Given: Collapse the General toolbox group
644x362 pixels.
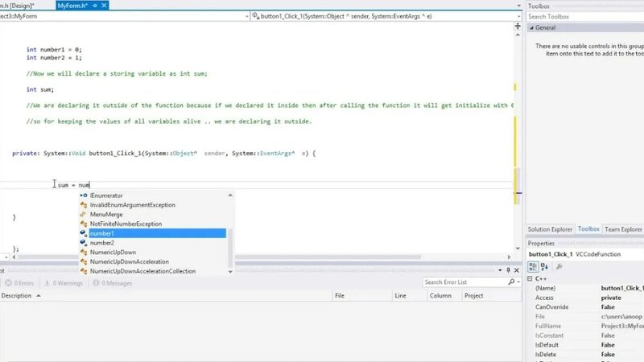Looking at the screenshot, I should tap(531, 27).
